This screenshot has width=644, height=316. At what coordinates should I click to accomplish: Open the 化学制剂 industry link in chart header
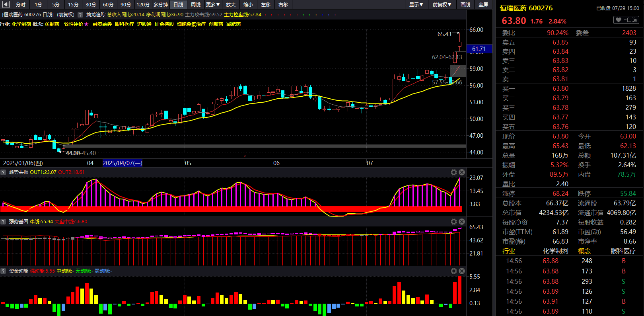(21, 24)
